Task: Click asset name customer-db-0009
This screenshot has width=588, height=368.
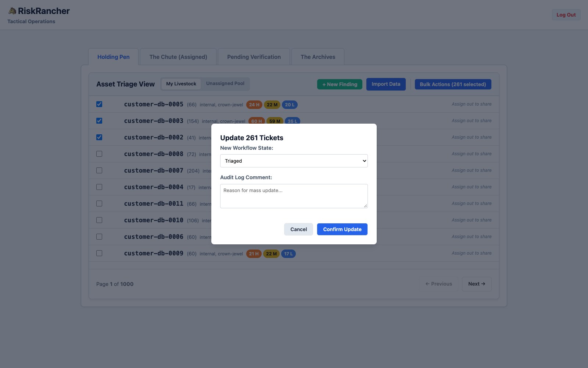Action: (154, 253)
